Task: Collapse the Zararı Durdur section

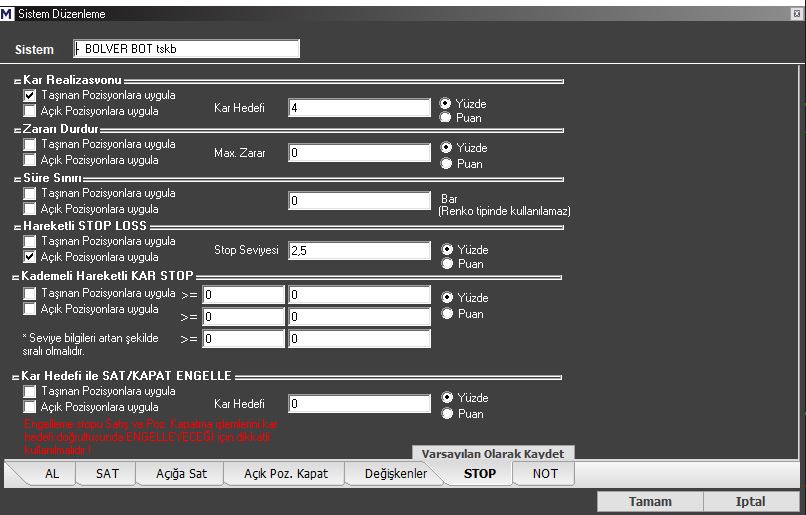Action: tap(17, 131)
